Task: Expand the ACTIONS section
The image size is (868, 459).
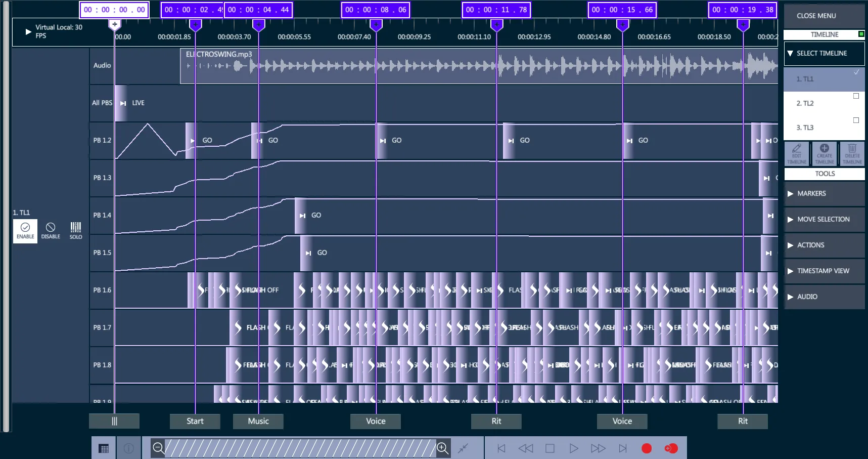Action: [x=824, y=245]
